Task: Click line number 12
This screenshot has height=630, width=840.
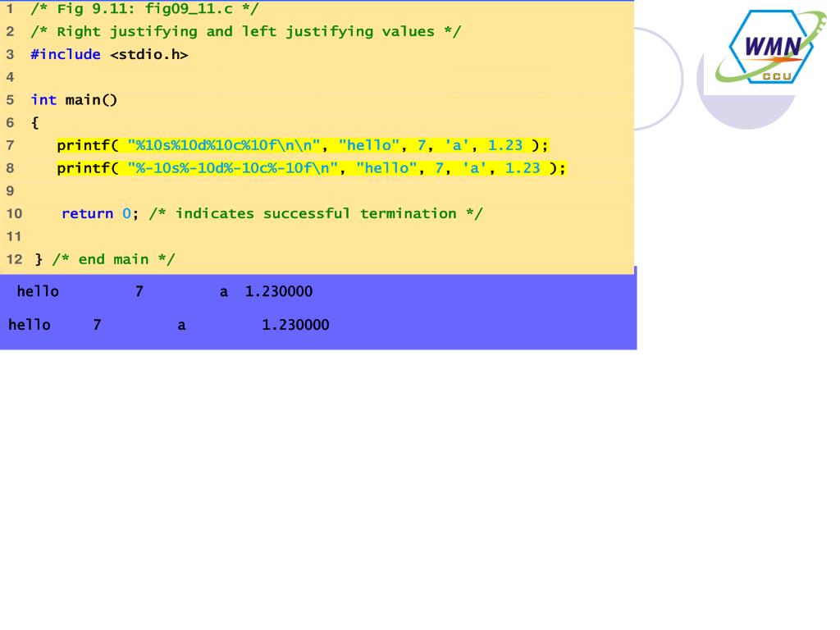Action: click(15, 259)
